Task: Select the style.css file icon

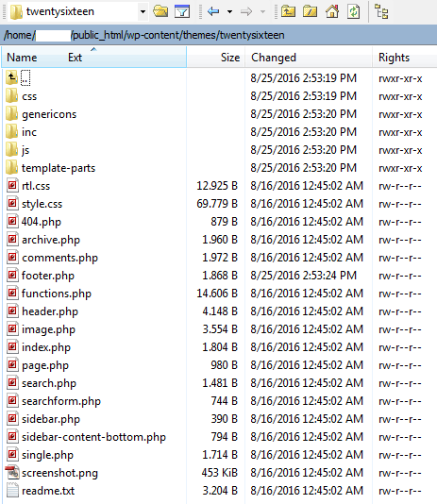Action: 12,204
